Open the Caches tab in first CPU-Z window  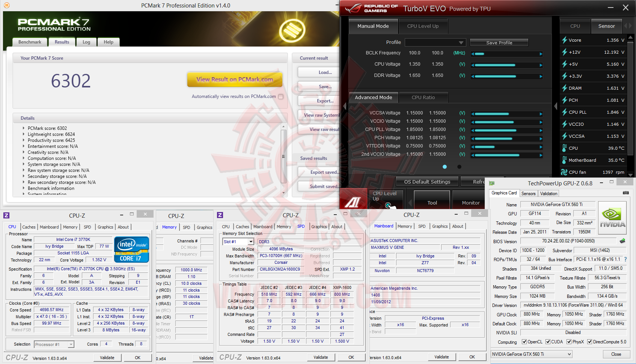point(29,227)
